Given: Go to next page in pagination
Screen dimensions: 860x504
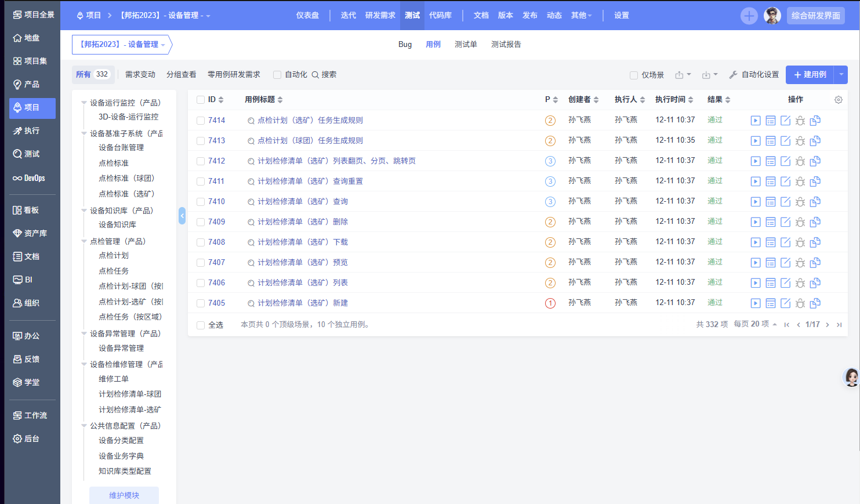Looking at the screenshot, I should point(828,325).
